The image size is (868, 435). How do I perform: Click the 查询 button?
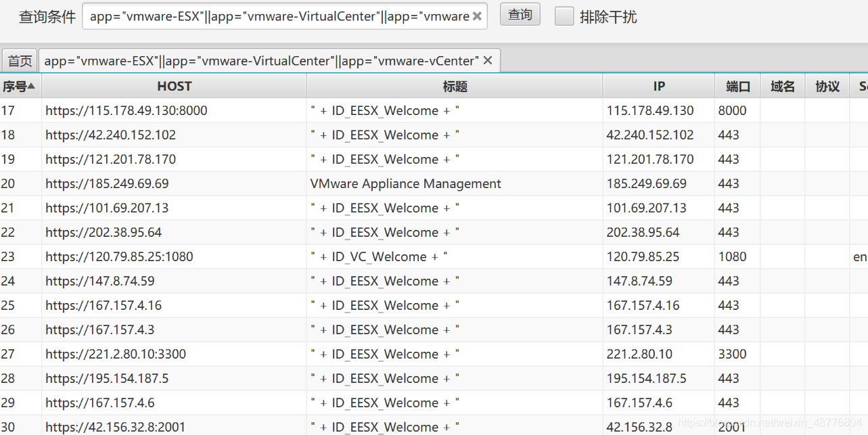[520, 15]
